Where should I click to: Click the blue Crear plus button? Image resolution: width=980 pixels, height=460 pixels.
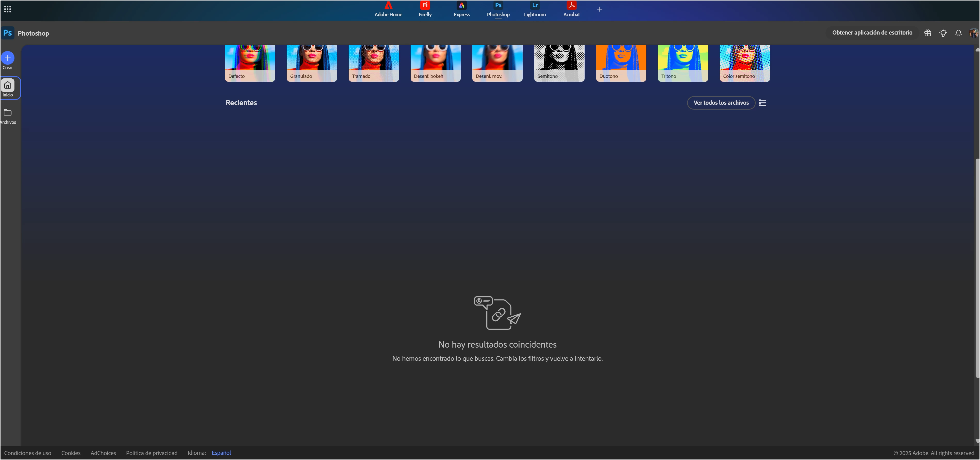[x=7, y=58]
